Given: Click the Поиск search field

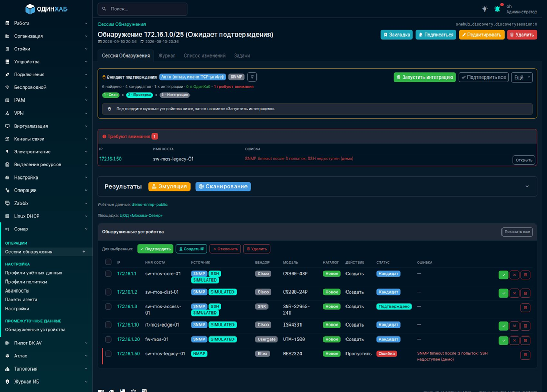Looking at the screenshot, I should point(142,9).
